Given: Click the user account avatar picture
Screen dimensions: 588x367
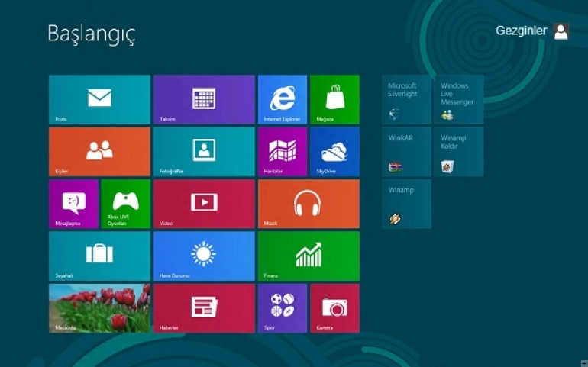Looking at the screenshot, I should [561, 31].
